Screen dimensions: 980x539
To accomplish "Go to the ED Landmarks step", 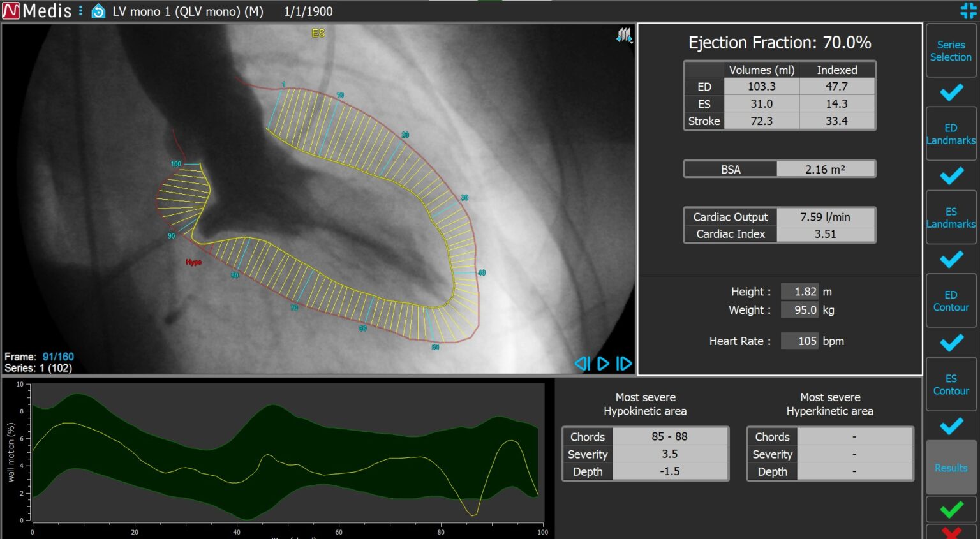I will 951,134.
